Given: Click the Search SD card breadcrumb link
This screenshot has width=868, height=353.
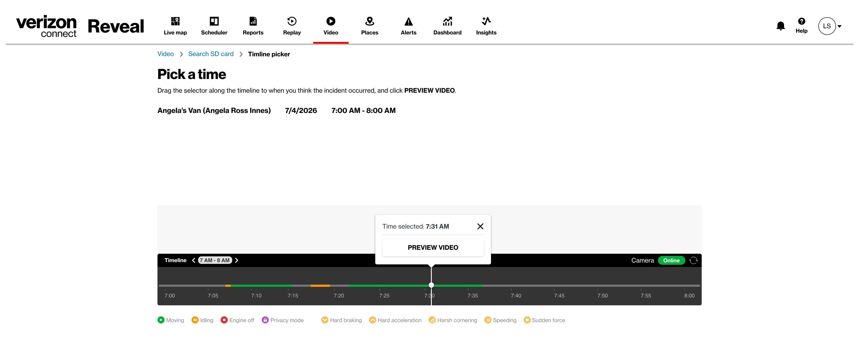Looking at the screenshot, I should coord(211,54).
